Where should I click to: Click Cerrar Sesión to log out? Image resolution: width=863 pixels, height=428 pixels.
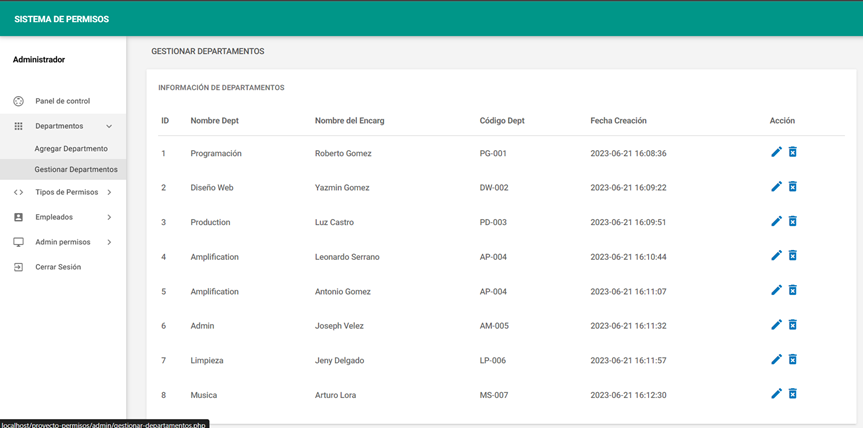point(58,267)
